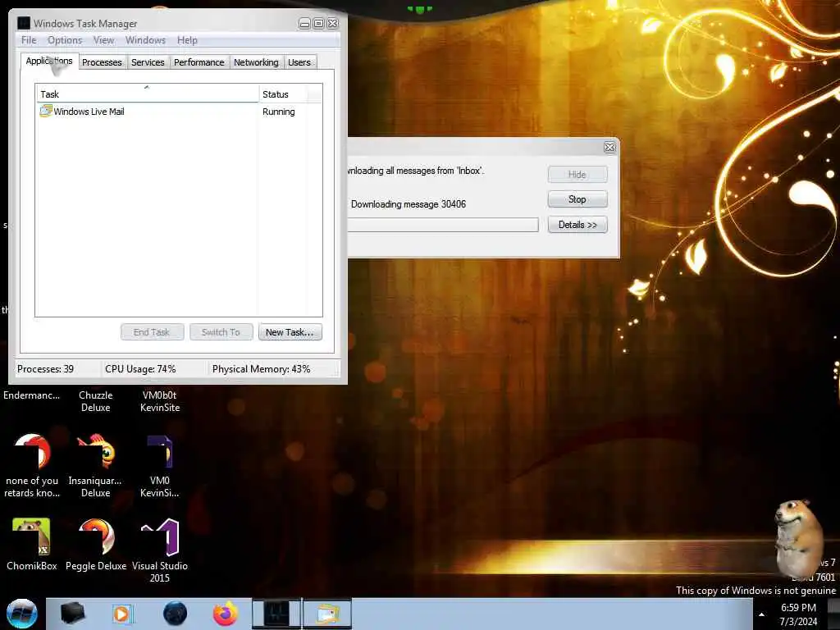Select the Chuzzle Deluxe desktop icon label

point(95,401)
